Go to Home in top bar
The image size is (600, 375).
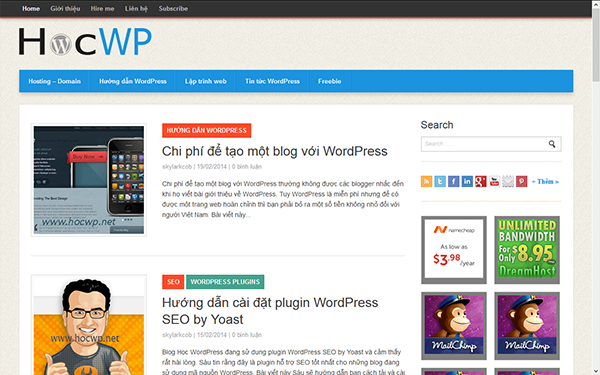[31, 8]
